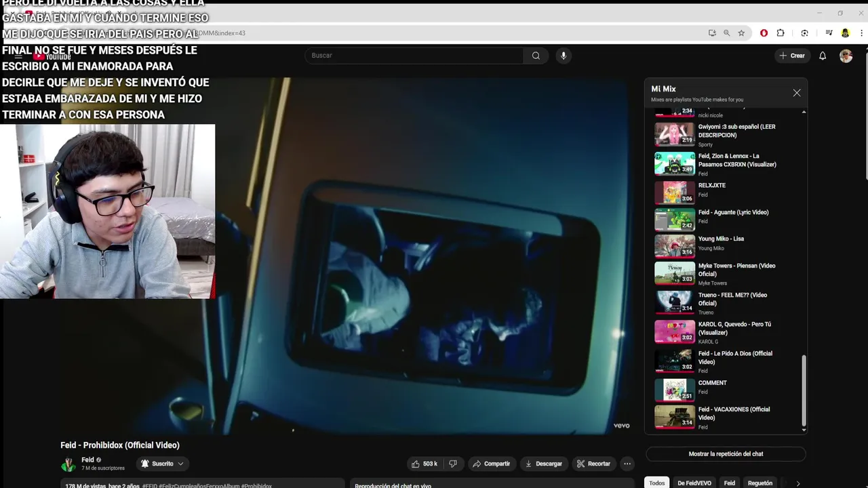Open Feid channel avatar under the video
Image resolution: width=868 pixels, height=488 pixels.
click(68, 464)
